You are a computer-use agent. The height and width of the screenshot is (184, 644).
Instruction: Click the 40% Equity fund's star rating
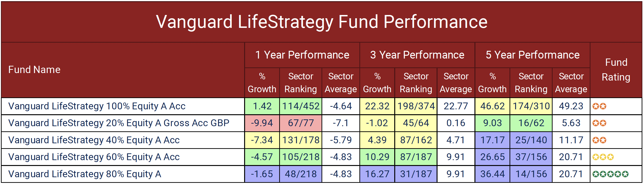(x=599, y=140)
